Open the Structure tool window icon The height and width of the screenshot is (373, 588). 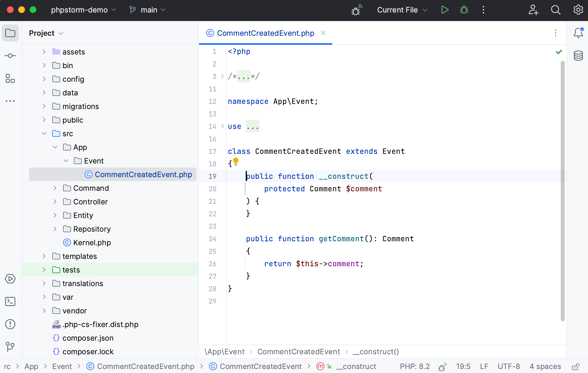tap(10, 78)
